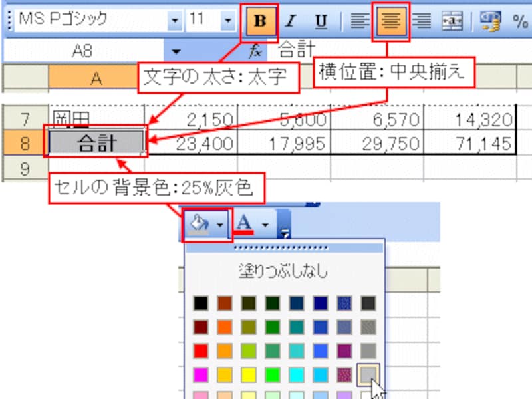Open the font size dropdown arrow
The height and width of the screenshot is (399, 532).
228,21
